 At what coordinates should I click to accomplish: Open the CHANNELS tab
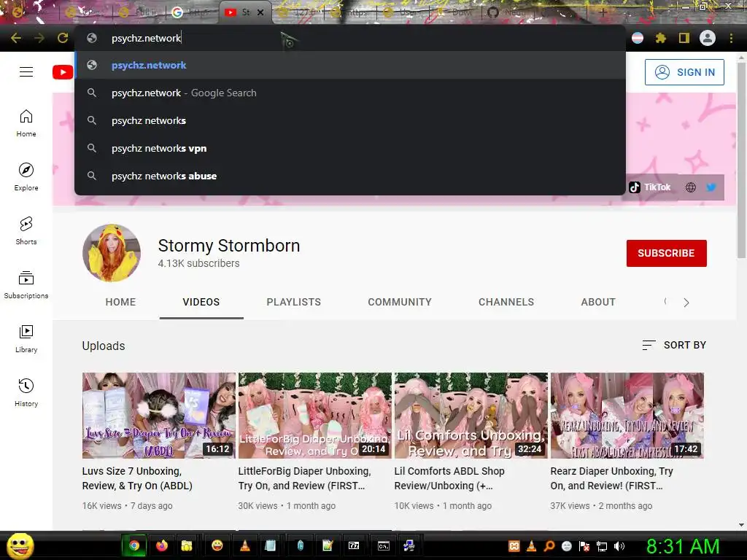click(x=506, y=302)
